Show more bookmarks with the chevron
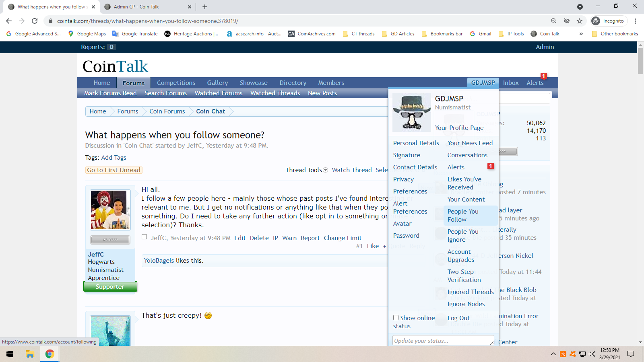The width and height of the screenshot is (644, 362). point(581,34)
